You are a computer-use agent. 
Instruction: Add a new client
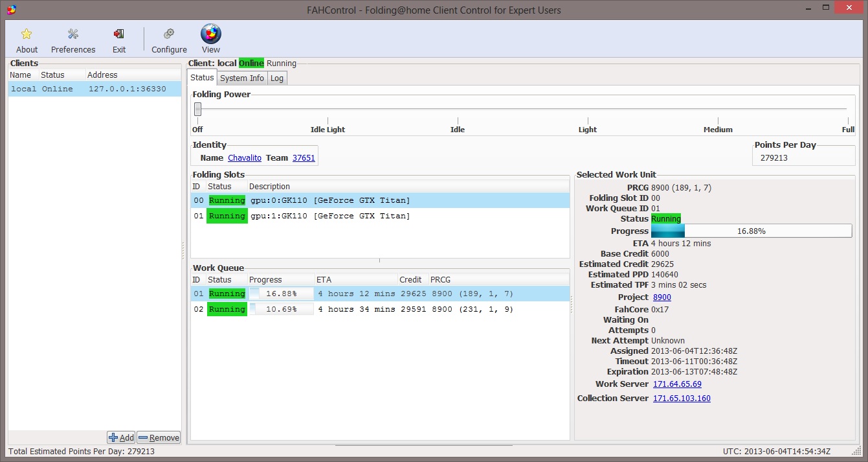(121, 437)
